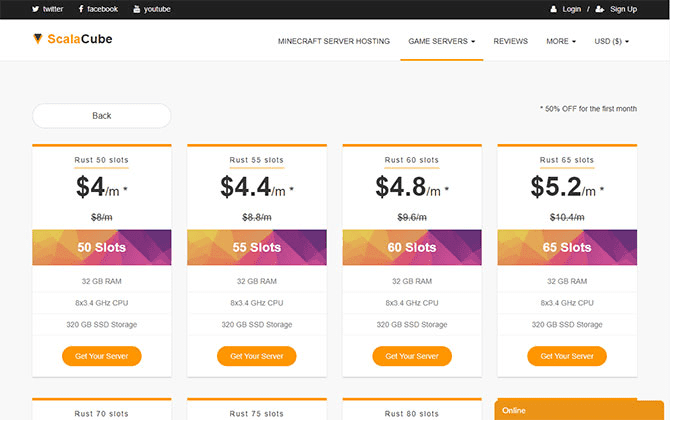The width and height of the screenshot is (675, 442).
Task: Go to the Reviews page
Action: tap(511, 41)
